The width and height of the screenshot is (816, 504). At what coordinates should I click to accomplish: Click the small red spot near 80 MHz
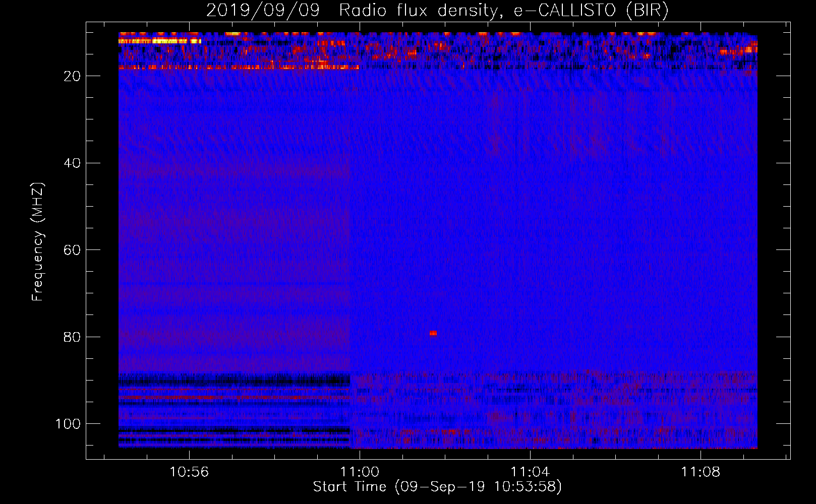[x=433, y=333]
